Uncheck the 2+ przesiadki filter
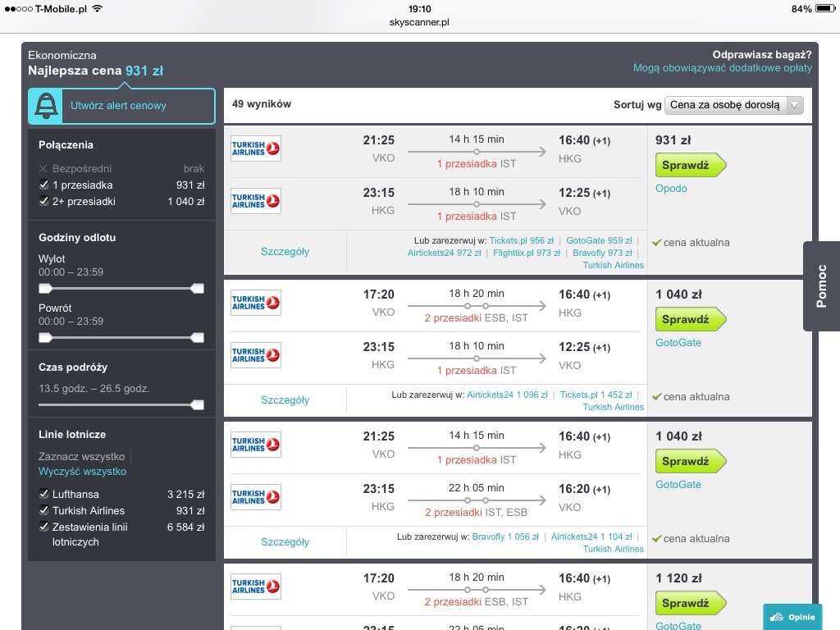The width and height of the screenshot is (840, 630). [x=44, y=202]
